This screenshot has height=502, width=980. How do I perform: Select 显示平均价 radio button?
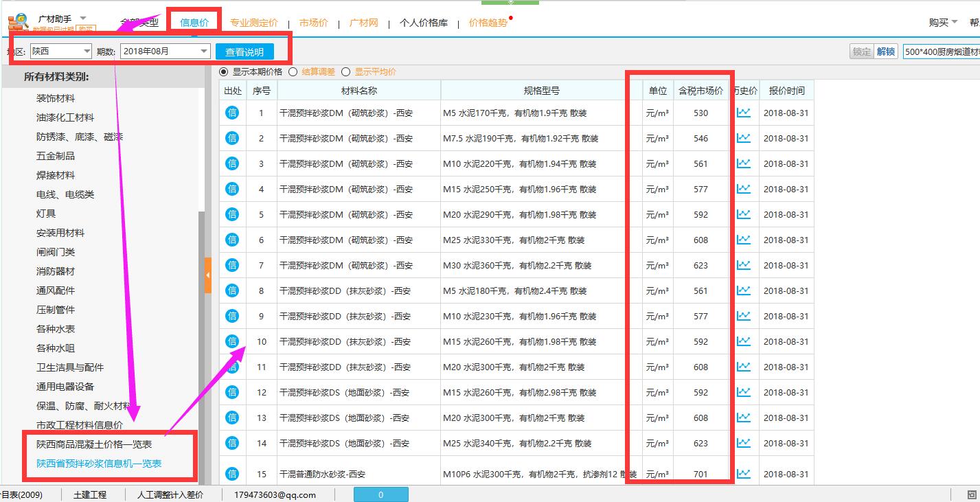click(x=345, y=71)
